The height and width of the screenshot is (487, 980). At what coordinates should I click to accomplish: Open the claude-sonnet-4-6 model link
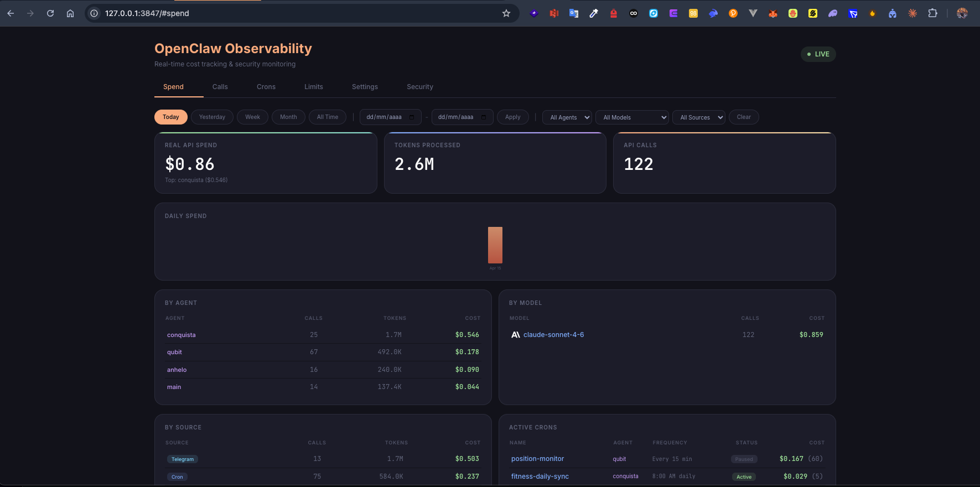[553, 335]
